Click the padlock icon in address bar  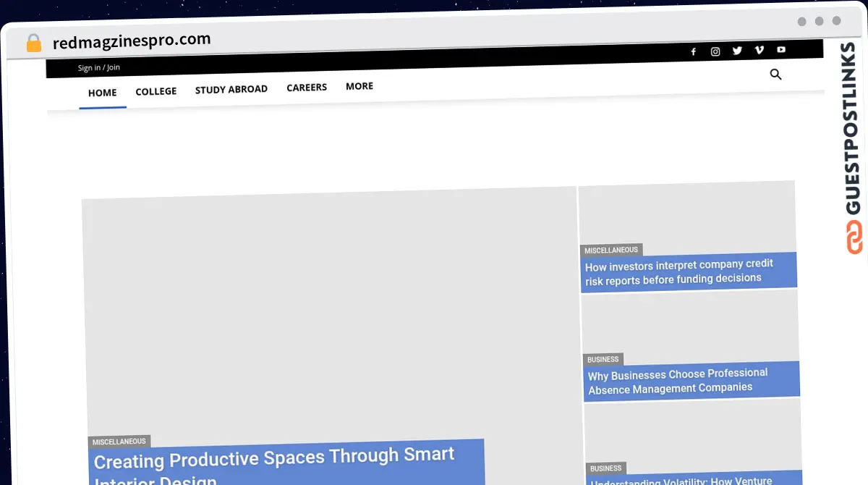point(33,43)
